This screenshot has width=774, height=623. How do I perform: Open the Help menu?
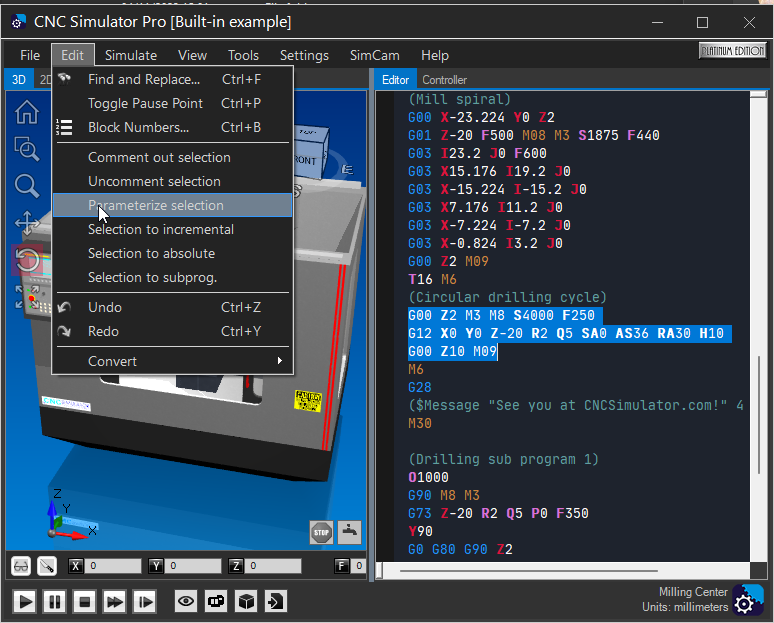pos(434,55)
